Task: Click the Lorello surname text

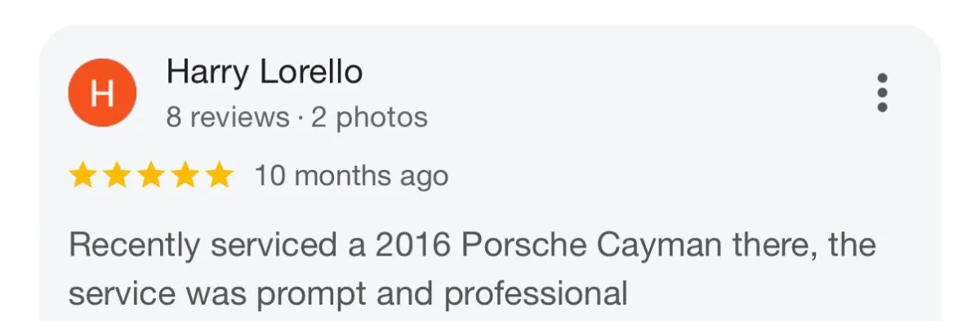Action: click(311, 72)
